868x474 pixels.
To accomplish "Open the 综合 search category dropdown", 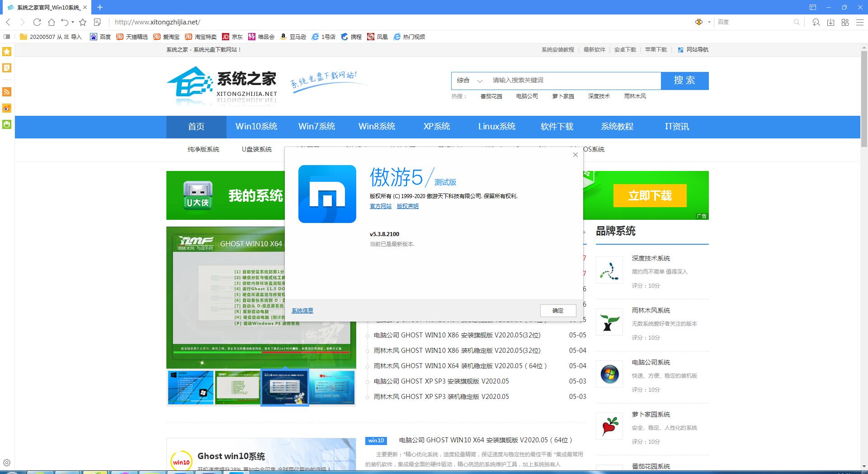I will [x=469, y=81].
